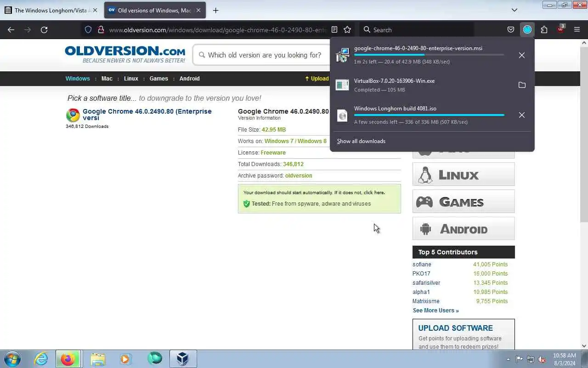
Task: Open tracking protection shield in address bar
Action: (88, 30)
